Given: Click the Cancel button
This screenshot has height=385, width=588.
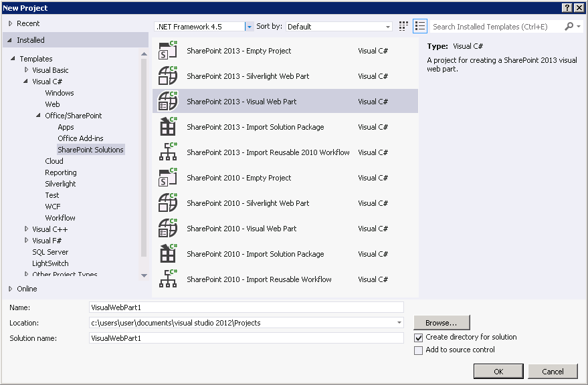Looking at the screenshot, I should 553,372.
